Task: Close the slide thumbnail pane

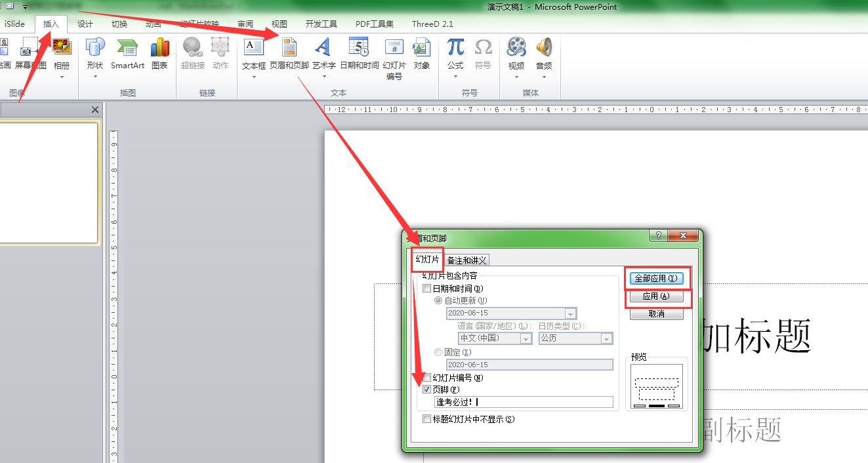Action: tap(95, 110)
